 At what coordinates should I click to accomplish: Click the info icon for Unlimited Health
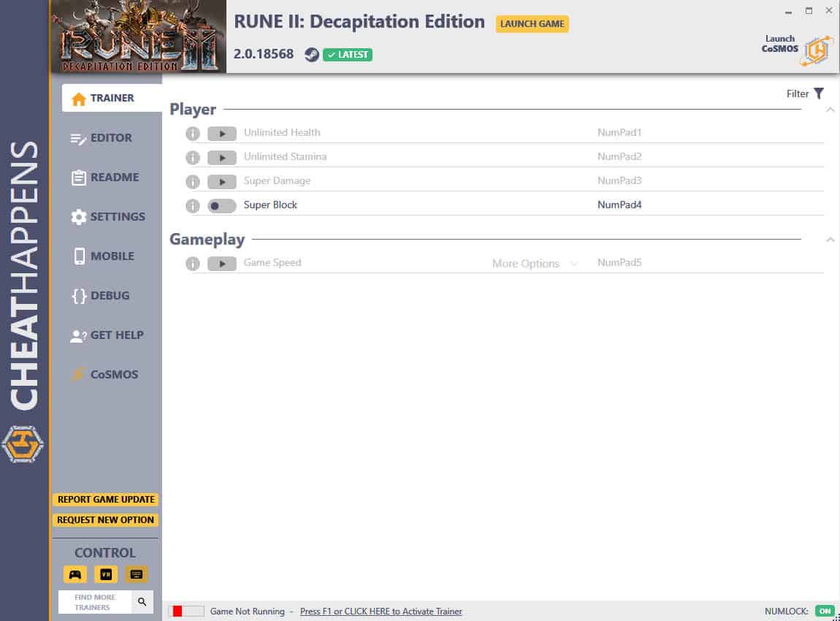click(x=192, y=134)
